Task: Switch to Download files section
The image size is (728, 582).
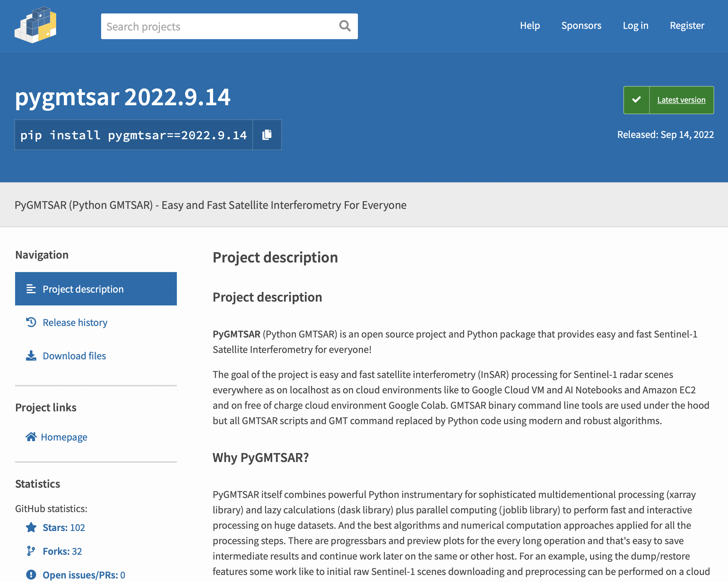Action: coord(74,355)
